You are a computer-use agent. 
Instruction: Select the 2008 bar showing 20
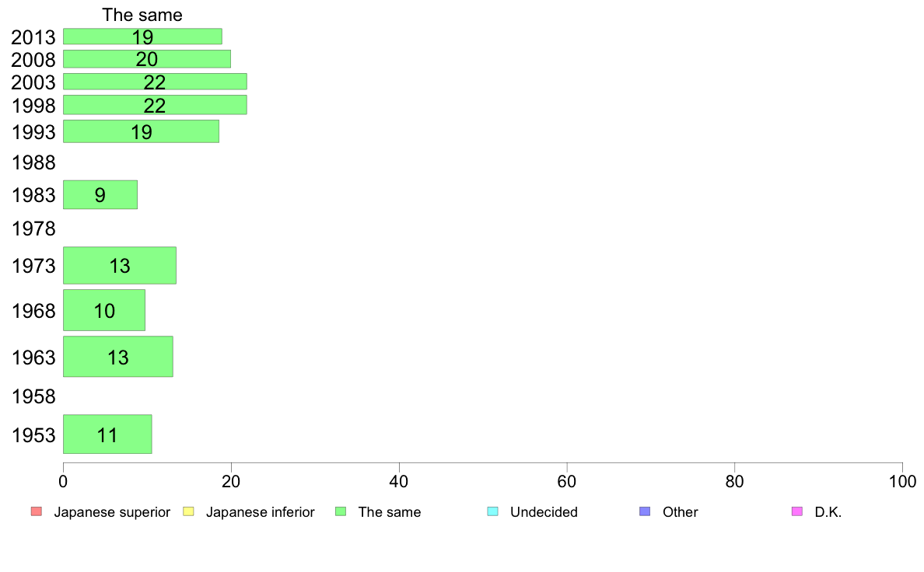point(147,59)
